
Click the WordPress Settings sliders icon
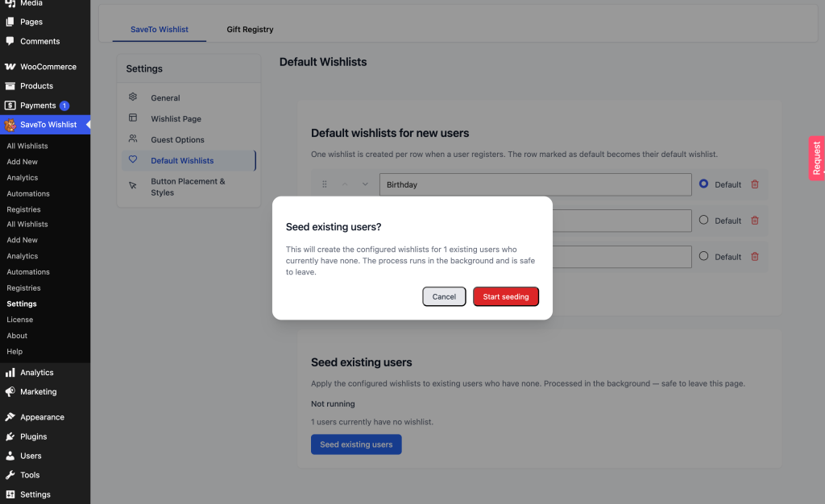coord(10,494)
